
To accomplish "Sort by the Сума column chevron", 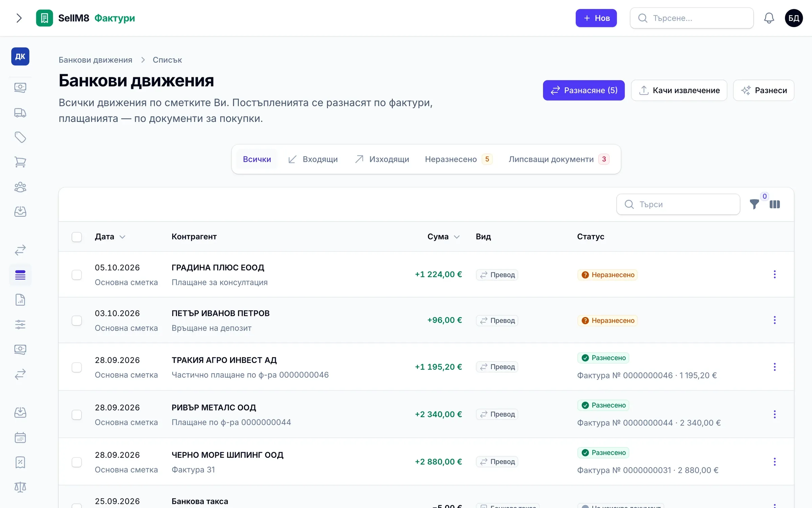I will 457,237.
